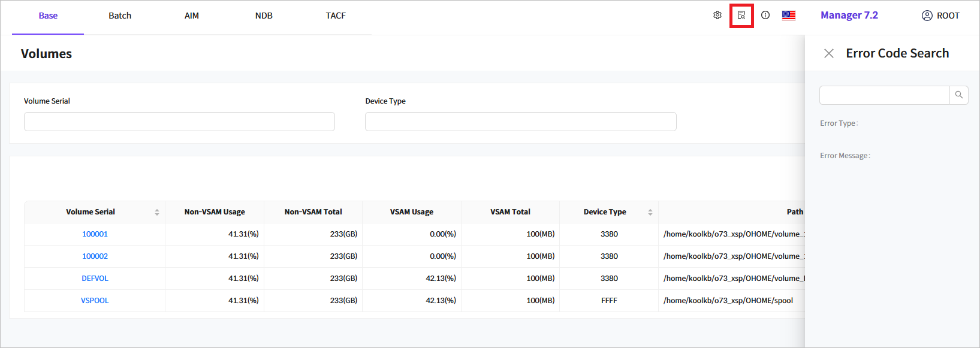Click the error code search magnifier button
980x348 pixels.
(959, 95)
